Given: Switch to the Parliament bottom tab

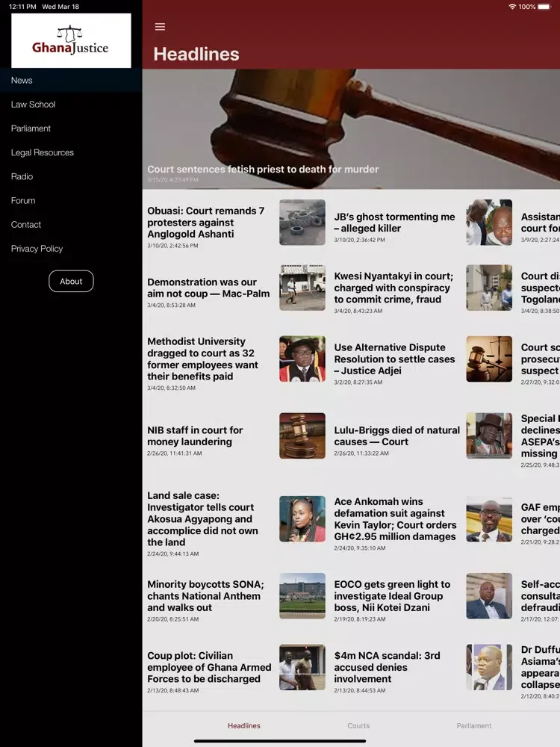Looking at the screenshot, I should tap(474, 725).
